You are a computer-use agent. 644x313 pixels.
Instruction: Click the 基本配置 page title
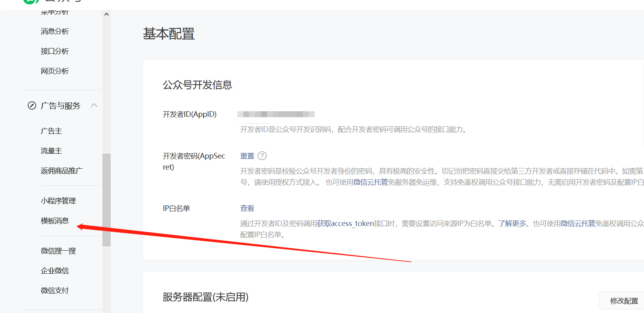169,34
